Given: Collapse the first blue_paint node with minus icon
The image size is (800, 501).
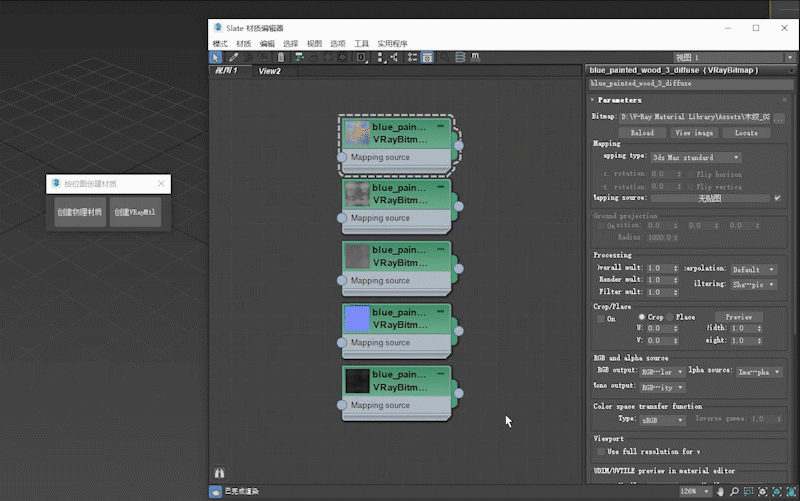Looking at the screenshot, I should 441,127.
